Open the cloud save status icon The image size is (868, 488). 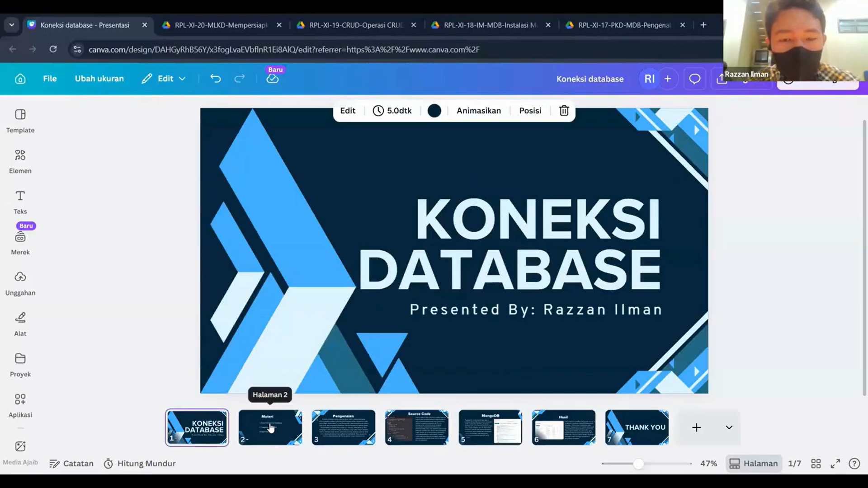tap(272, 79)
